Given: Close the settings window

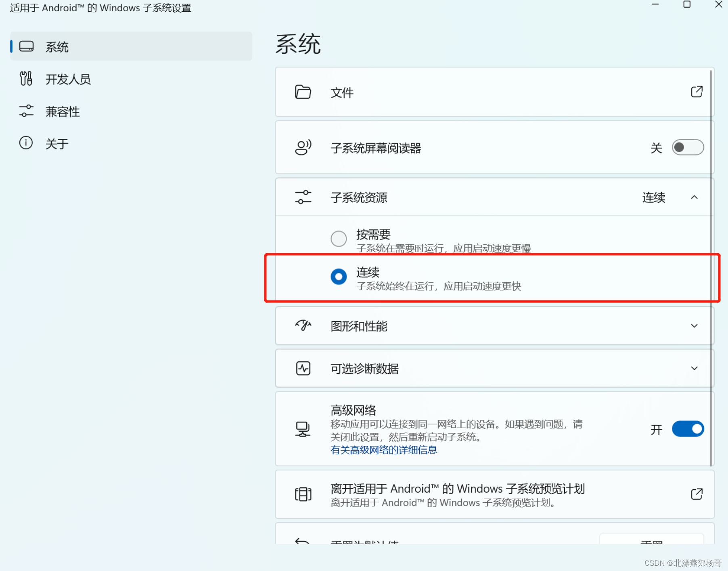Looking at the screenshot, I should click(x=719, y=4).
